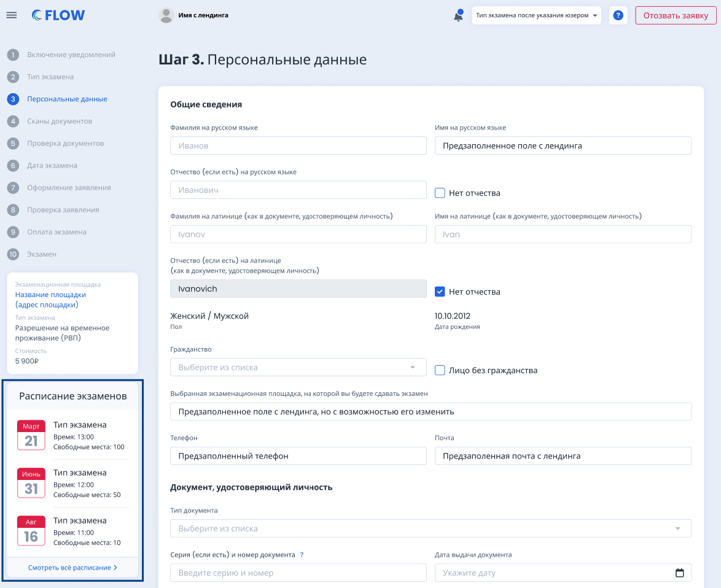This screenshot has height=588, width=721.
Task: Click the FLOW logo
Action: click(x=58, y=15)
